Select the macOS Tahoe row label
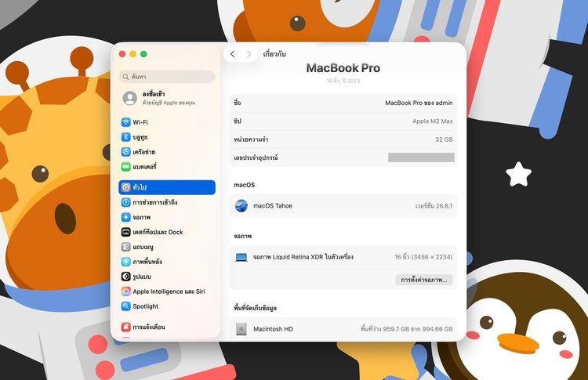 pyautogui.click(x=273, y=206)
